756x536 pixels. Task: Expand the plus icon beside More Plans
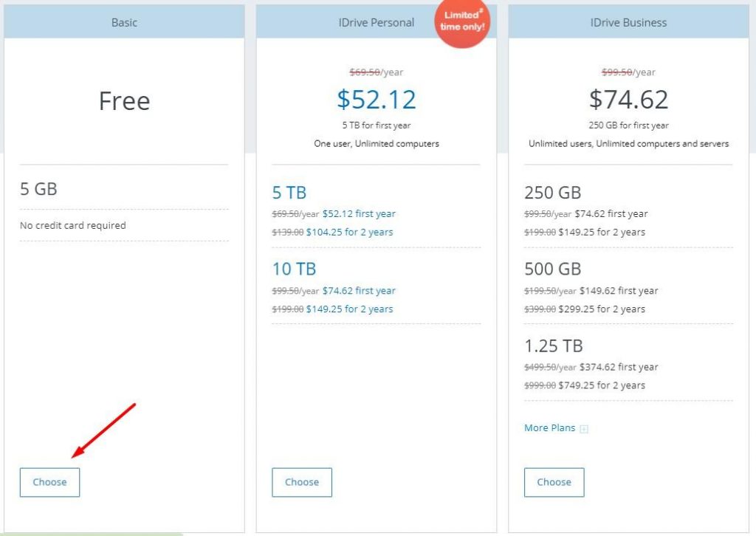(584, 429)
